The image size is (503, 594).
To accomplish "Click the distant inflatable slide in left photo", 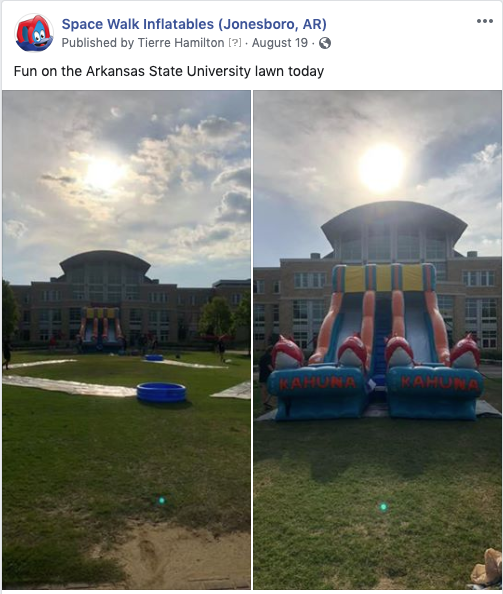I will pyautogui.click(x=101, y=328).
